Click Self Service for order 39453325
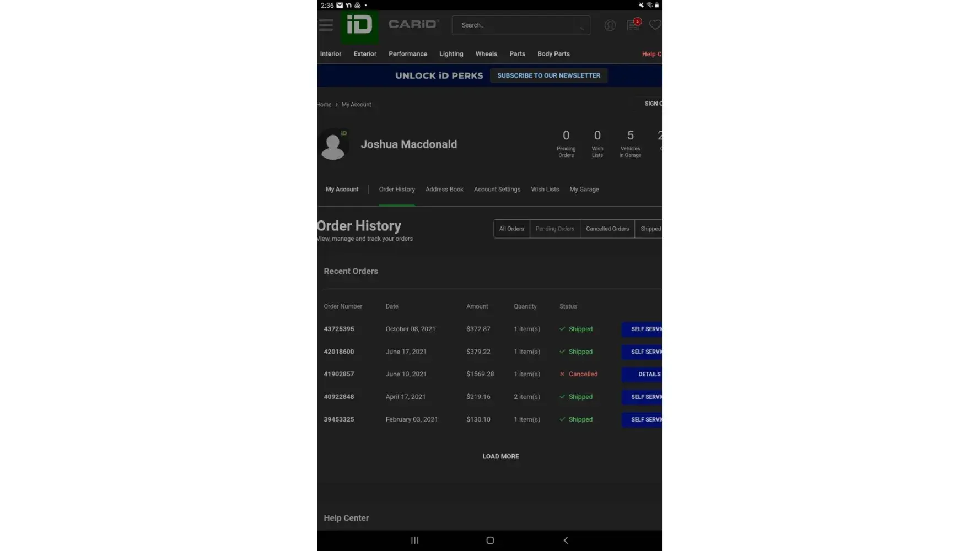This screenshot has height=551, width=980. pos(642,419)
